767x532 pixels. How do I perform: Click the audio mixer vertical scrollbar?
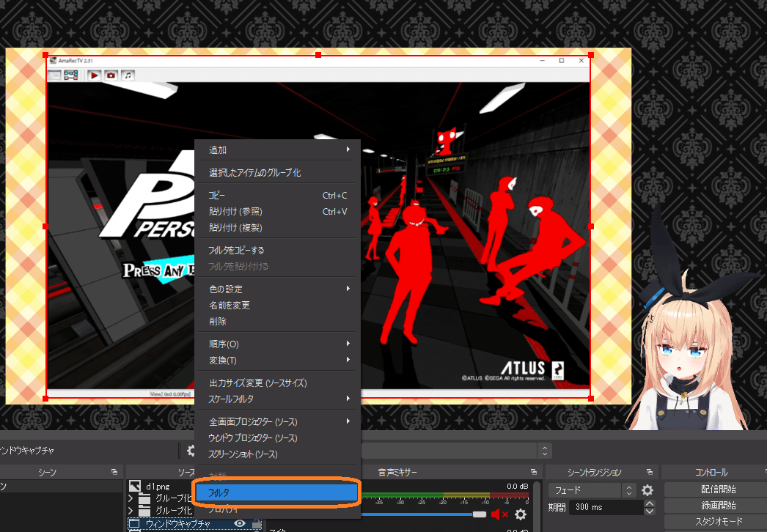click(x=537, y=506)
